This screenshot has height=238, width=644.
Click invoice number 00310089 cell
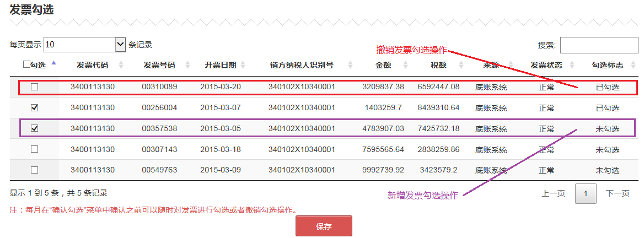click(x=159, y=87)
